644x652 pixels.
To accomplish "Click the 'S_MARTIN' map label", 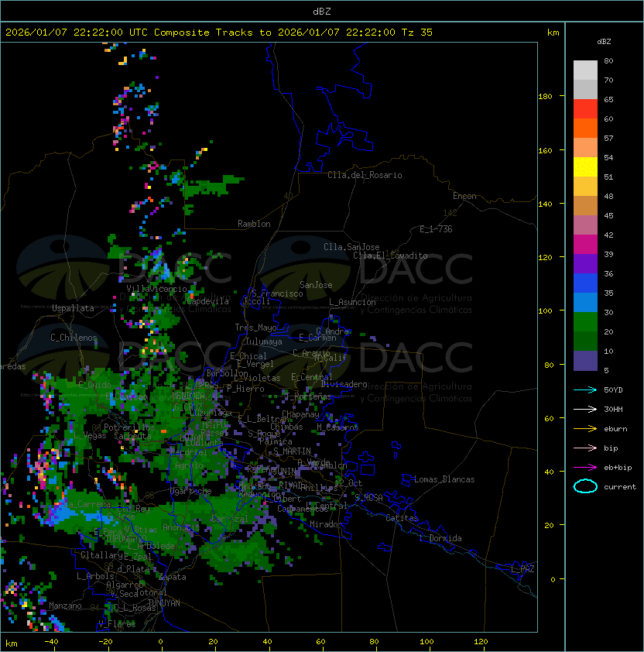I will pyautogui.click(x=292, y=451).
